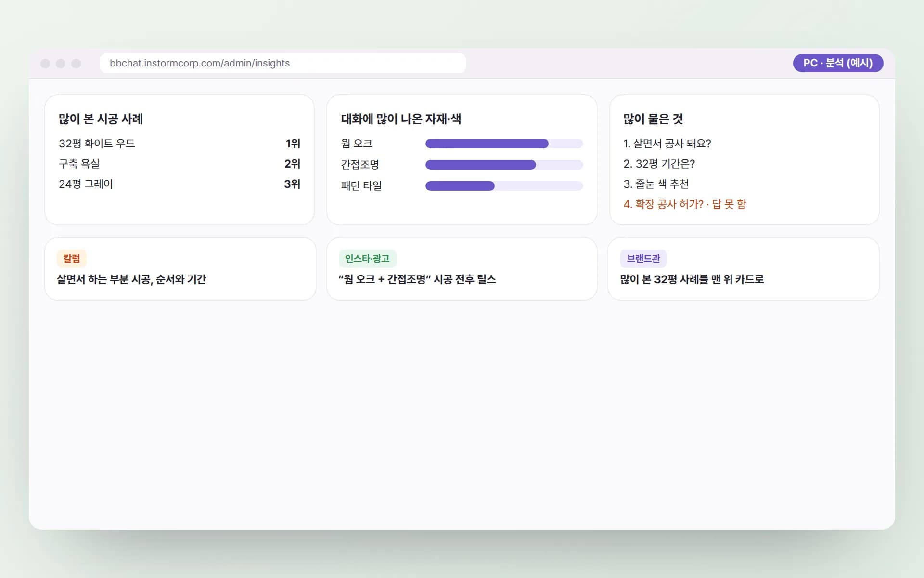Click the third gray window control dot

tap(76, 64)
